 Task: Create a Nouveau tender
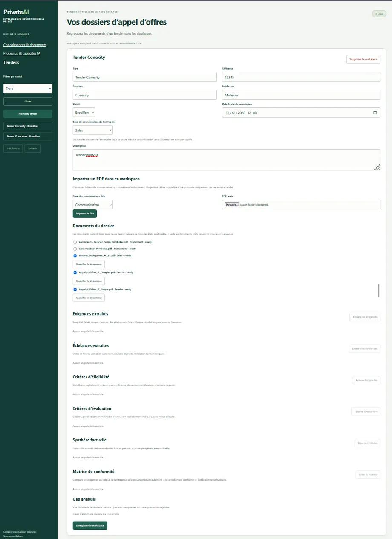point(28,114)
